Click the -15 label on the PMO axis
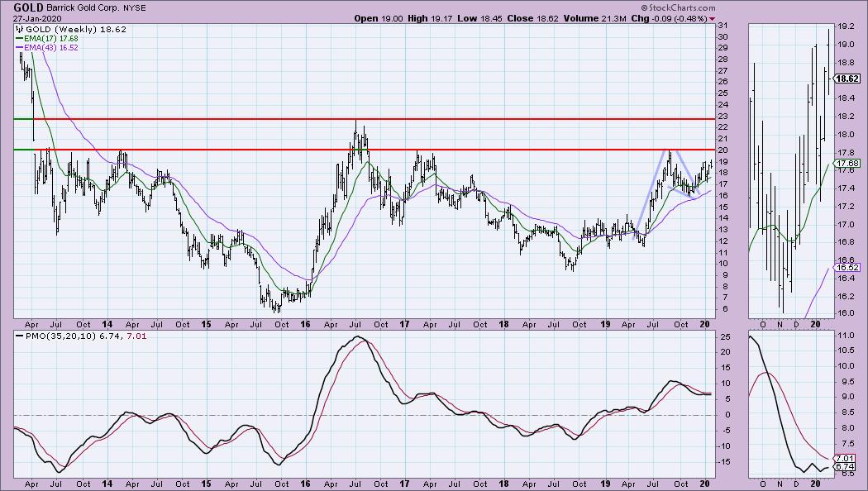This screenshot has height=491, width=868. [726, 462]
